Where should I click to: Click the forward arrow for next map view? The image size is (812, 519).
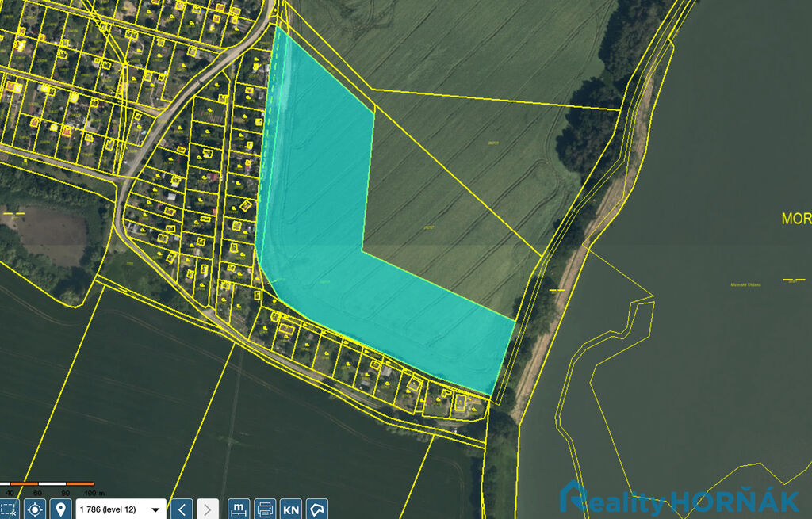click(208, 509)
